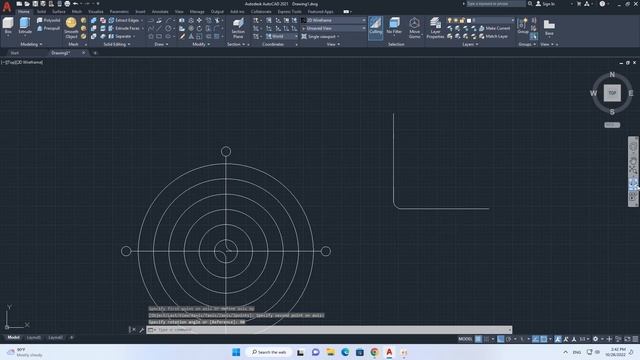
Task: Expand the Solid Editing panel dropdown
Action: (x=117, y=44)
